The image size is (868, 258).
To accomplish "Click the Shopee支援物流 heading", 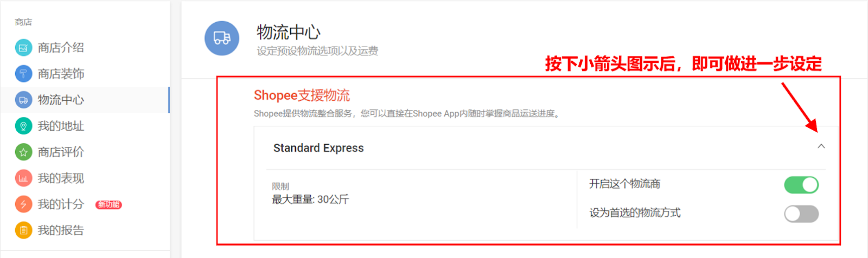I will pos(302,95).
